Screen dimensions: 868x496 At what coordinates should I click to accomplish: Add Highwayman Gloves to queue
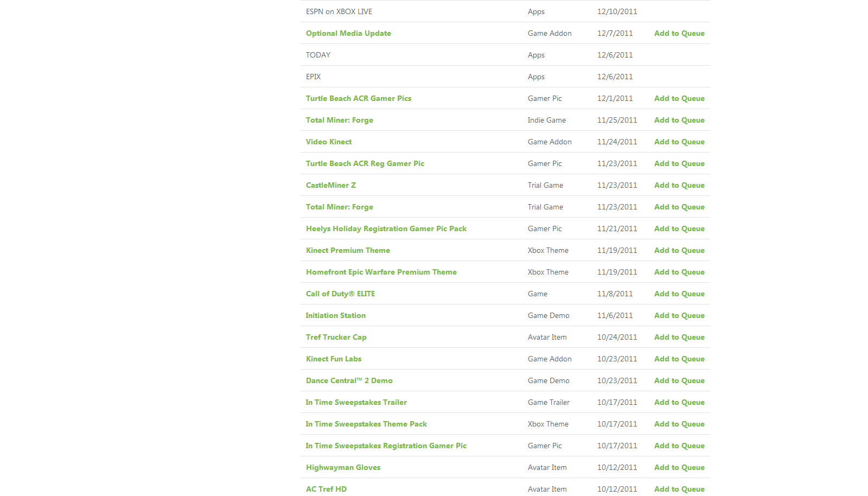coord(679,467)
